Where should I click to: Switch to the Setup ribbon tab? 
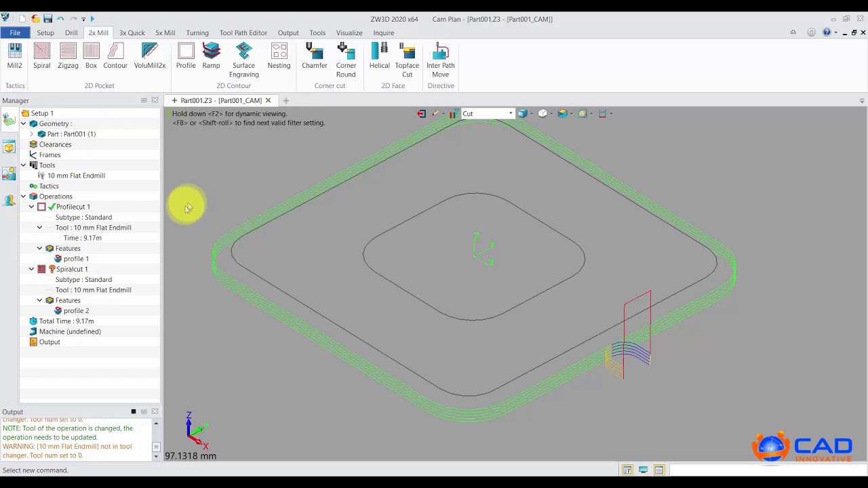point(45,33)
